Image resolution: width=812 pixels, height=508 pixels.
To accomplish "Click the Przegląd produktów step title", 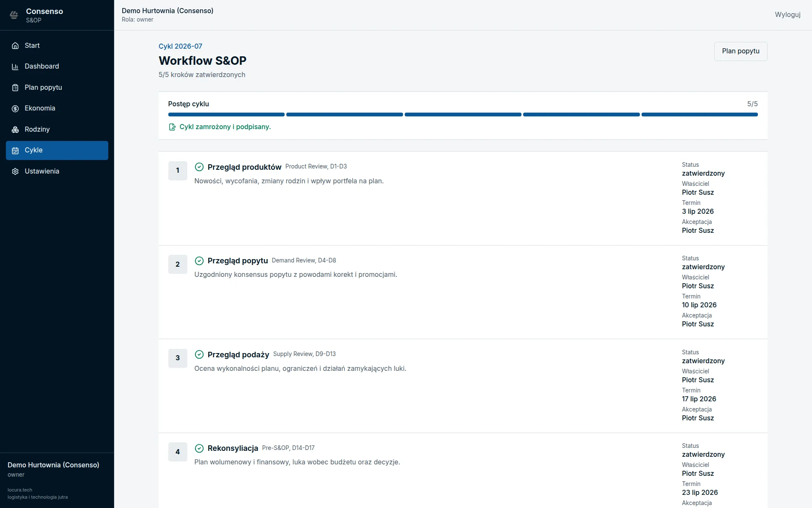I will pos(244,167).
